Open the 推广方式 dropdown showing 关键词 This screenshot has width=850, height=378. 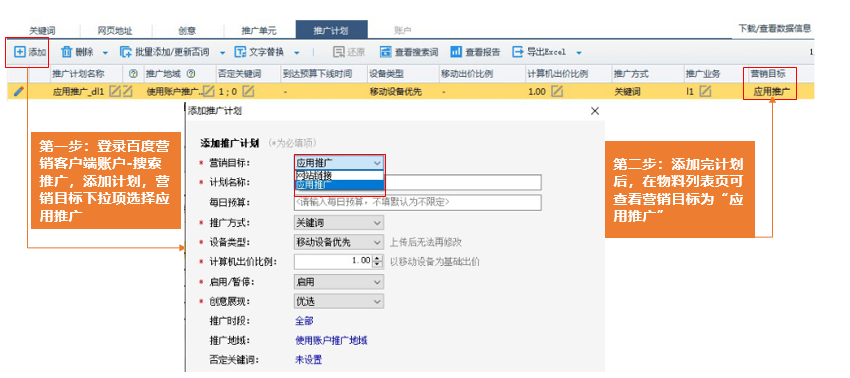(339, 222)
